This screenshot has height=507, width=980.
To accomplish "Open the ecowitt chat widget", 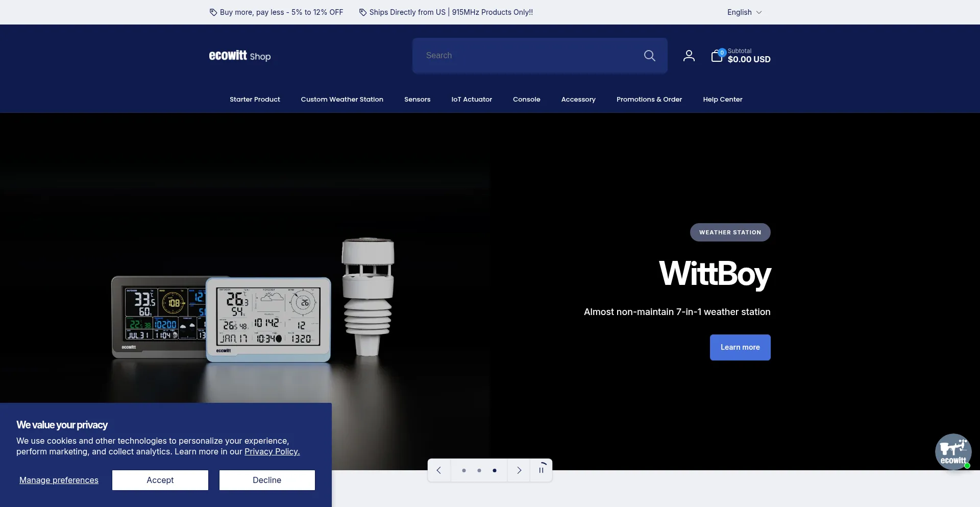I will pos(953,451).
